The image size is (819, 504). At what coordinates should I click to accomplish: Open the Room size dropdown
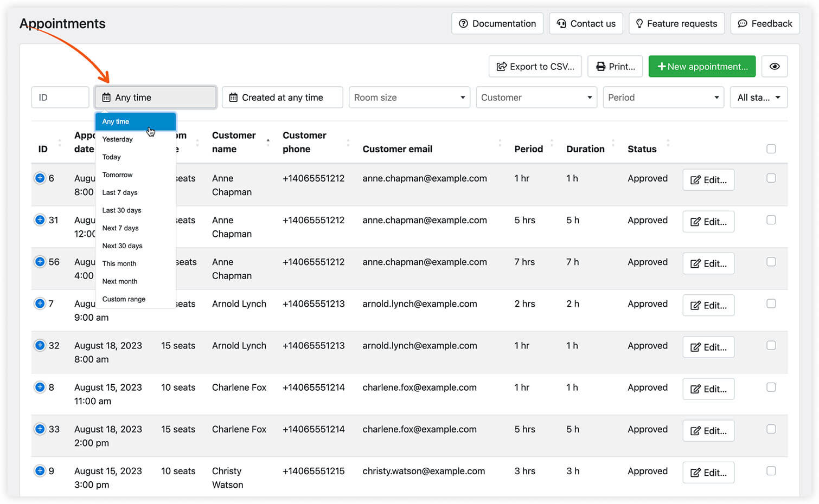click(409, 98)
